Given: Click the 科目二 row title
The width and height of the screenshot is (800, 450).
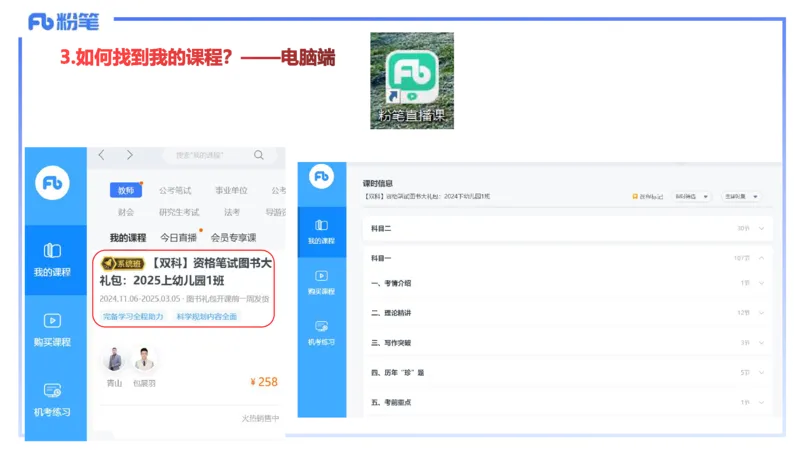Looking at the screenshot, I should (381, 229).
